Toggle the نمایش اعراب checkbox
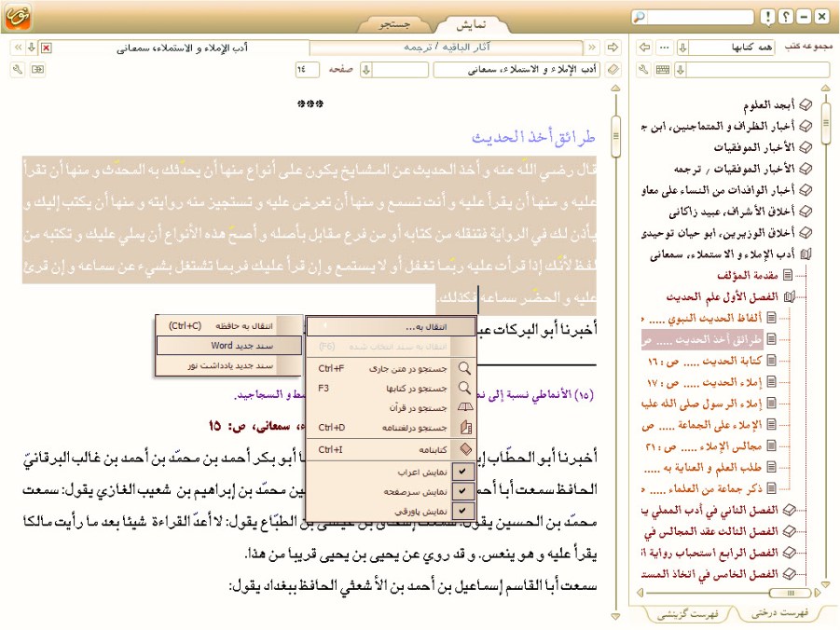This screenshot has width=840, height=630. pyautogui.click(x=462, y=472)
